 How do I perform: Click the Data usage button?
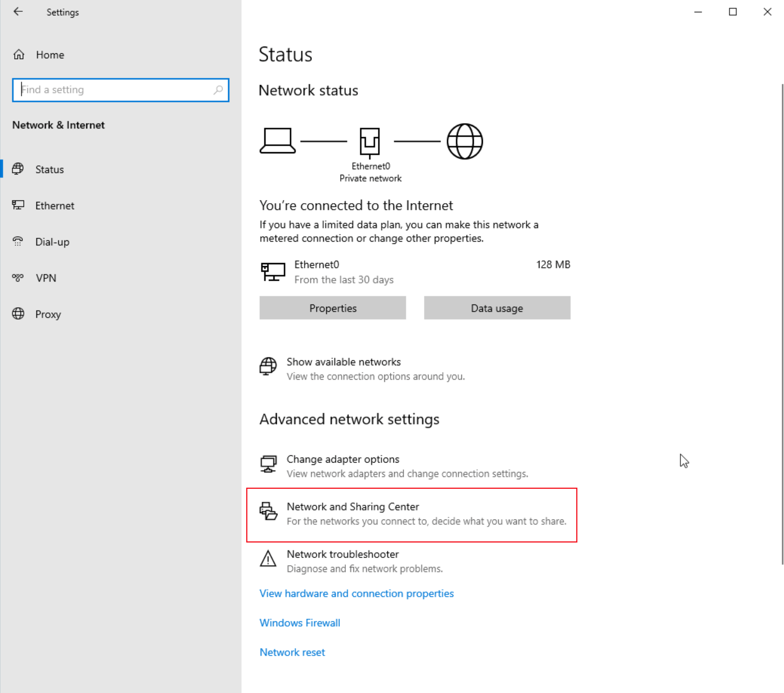pos(497,308)
